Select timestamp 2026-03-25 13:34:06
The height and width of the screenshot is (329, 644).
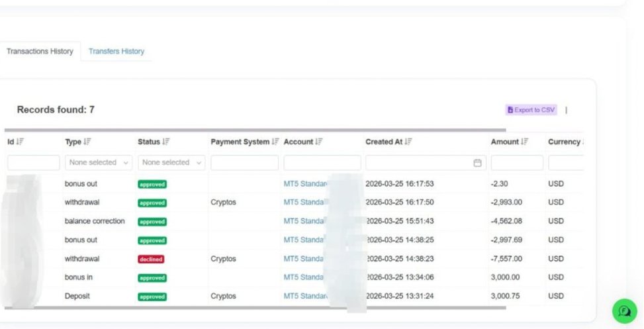click(400, 277)
